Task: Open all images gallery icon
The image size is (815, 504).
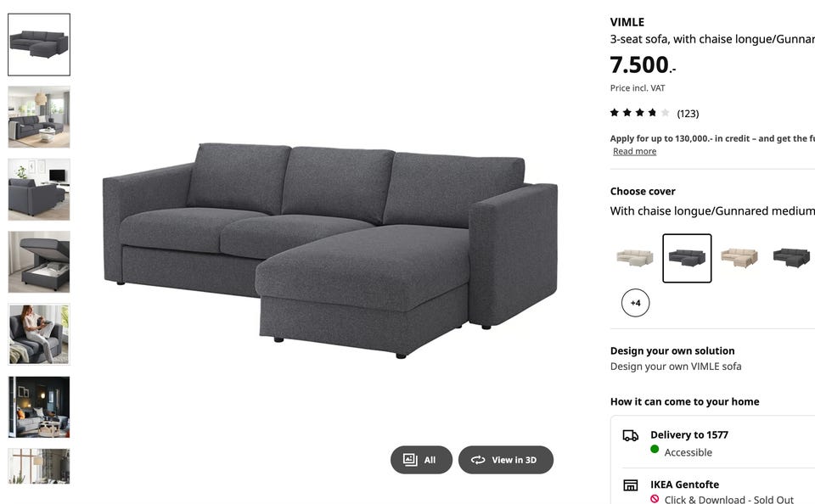Action: (x=410, y=460)
